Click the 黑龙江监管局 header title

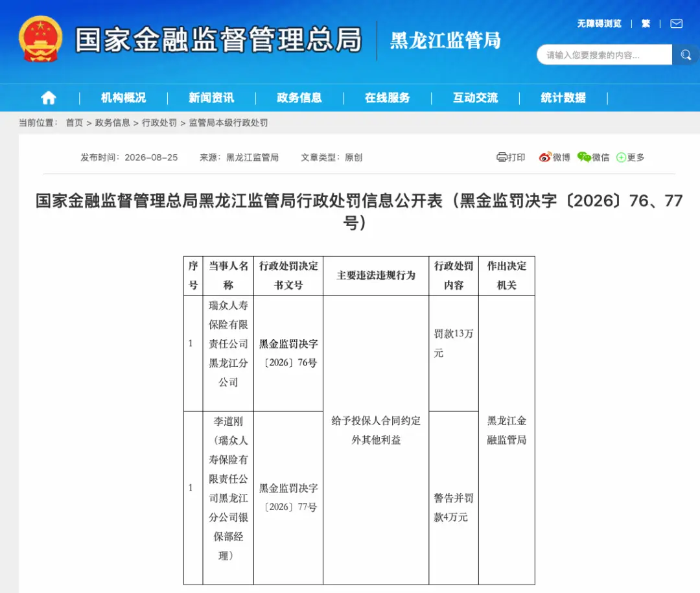(x=445, y=41)
